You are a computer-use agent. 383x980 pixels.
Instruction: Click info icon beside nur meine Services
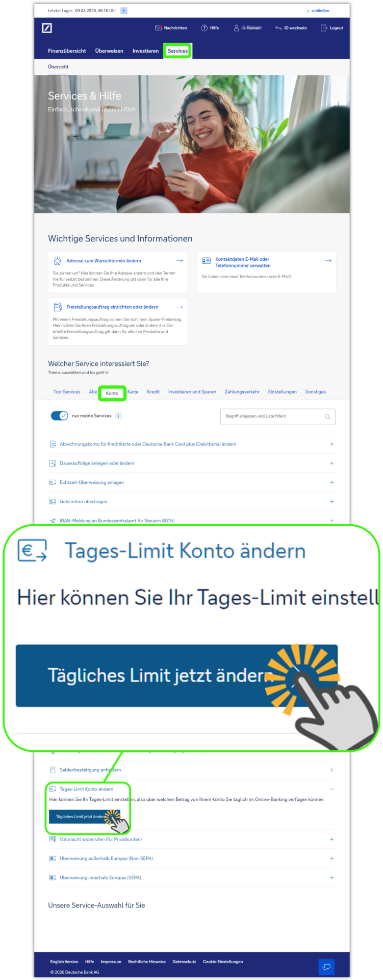coord(118,416)
